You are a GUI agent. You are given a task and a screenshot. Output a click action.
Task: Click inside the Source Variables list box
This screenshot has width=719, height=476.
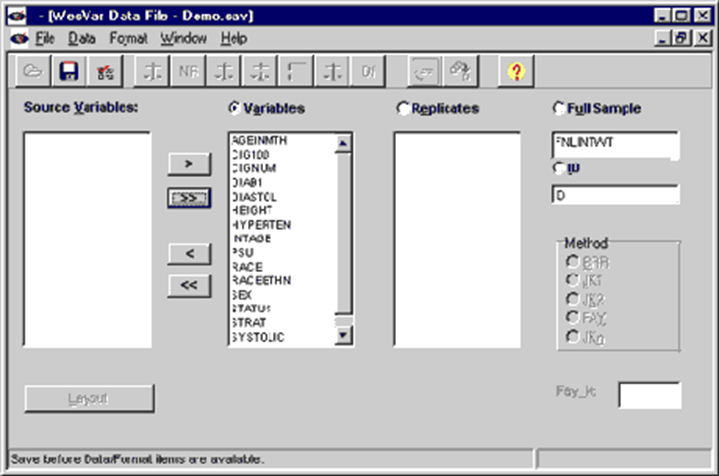(88, 239)
